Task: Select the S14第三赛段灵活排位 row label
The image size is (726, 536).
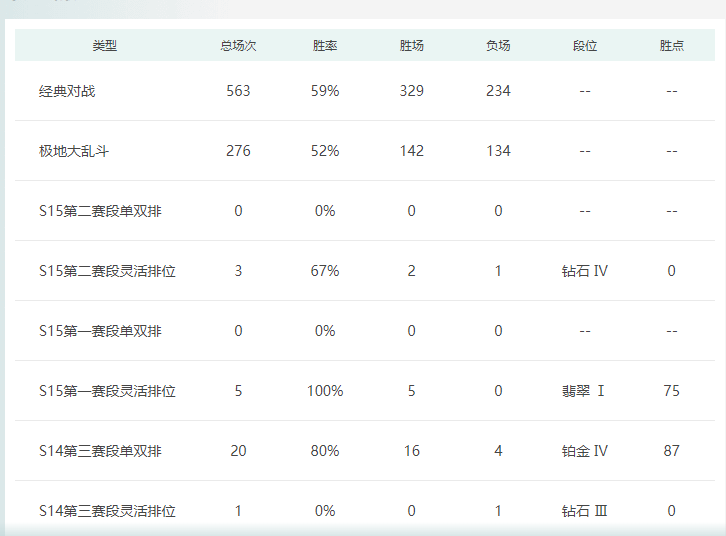Action: 107,511
